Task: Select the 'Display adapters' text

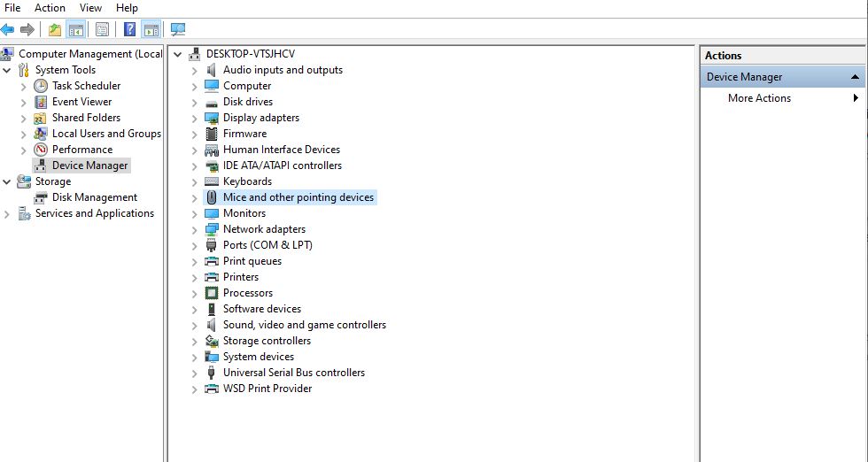Action: [x=260, y=118]
